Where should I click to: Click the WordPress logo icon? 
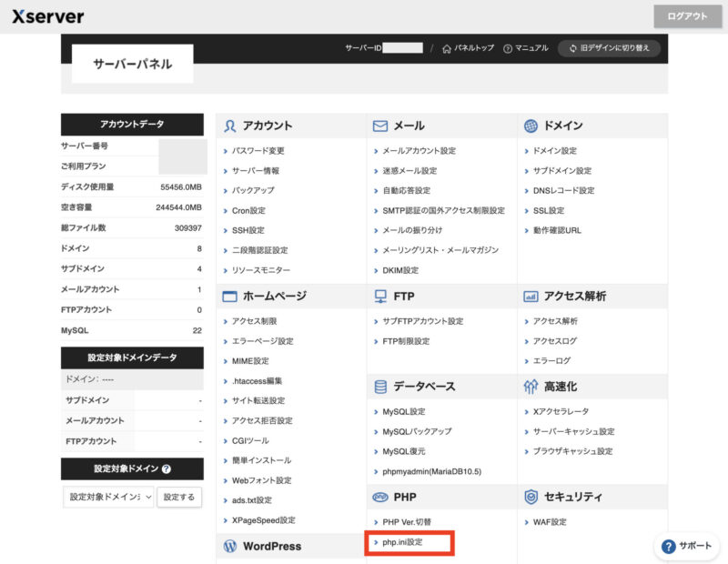tap(228, 546)
